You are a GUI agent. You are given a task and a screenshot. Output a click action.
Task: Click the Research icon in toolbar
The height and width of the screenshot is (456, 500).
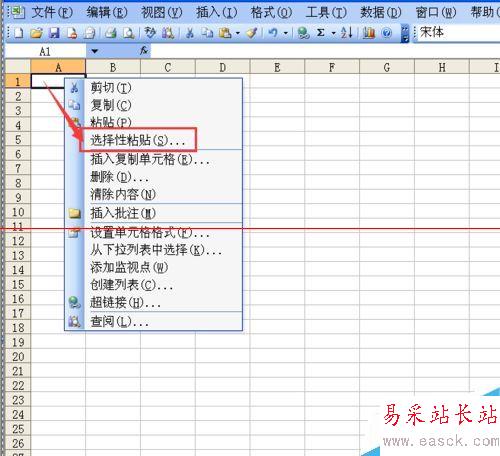pyautogui.click(x=168, y=33)
